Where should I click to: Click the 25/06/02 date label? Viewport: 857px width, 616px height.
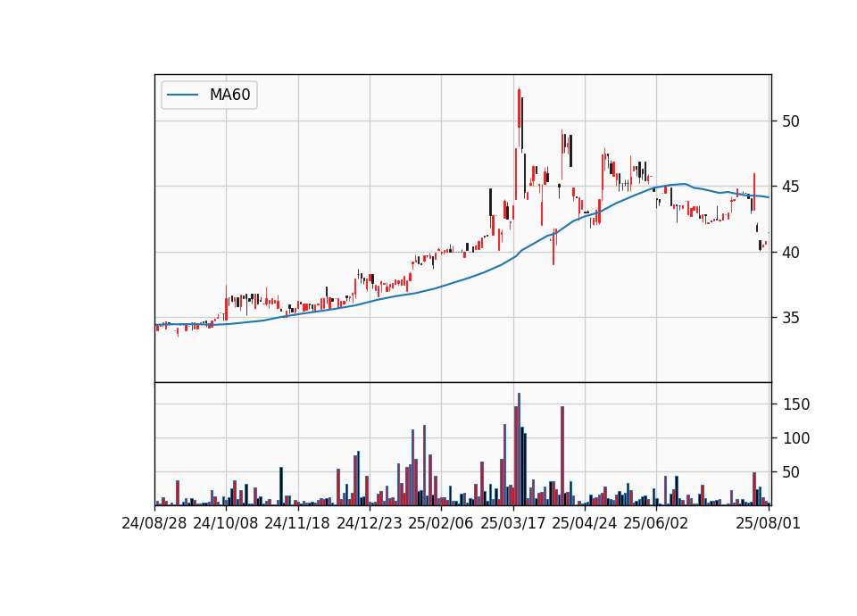656,523
